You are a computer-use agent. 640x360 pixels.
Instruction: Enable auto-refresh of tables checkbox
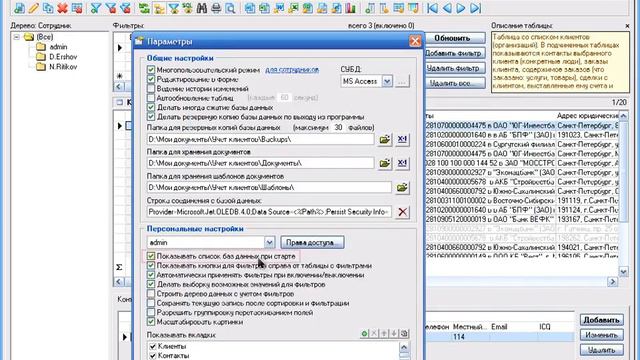[x=151, y=98]
